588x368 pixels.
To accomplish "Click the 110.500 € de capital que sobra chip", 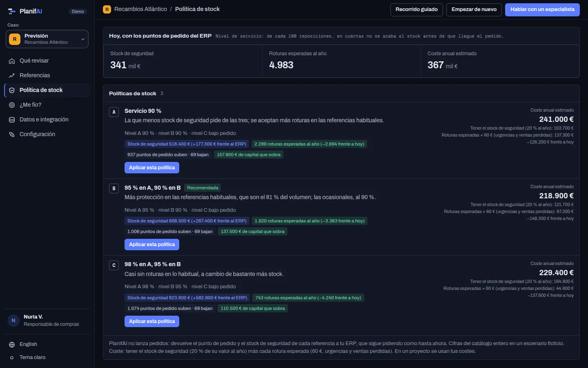I will pyautogui.click(x=253, y=308).
